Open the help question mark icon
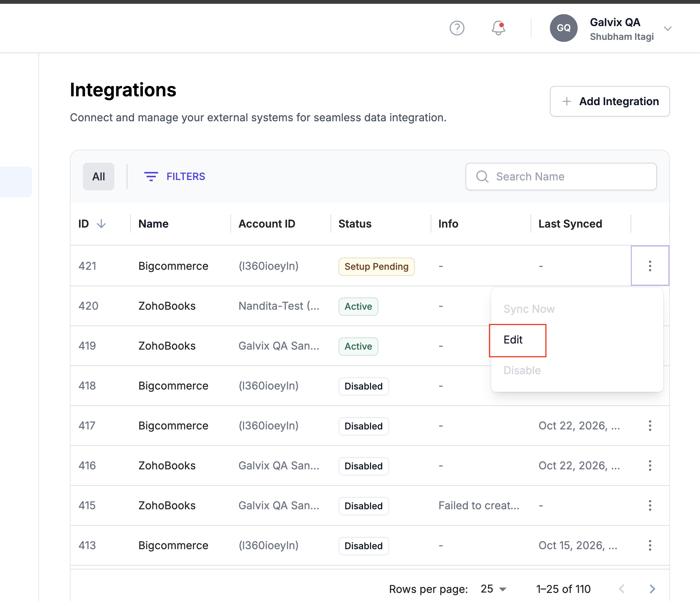Viewport: 700px width, 601px height. click(457, 28)
